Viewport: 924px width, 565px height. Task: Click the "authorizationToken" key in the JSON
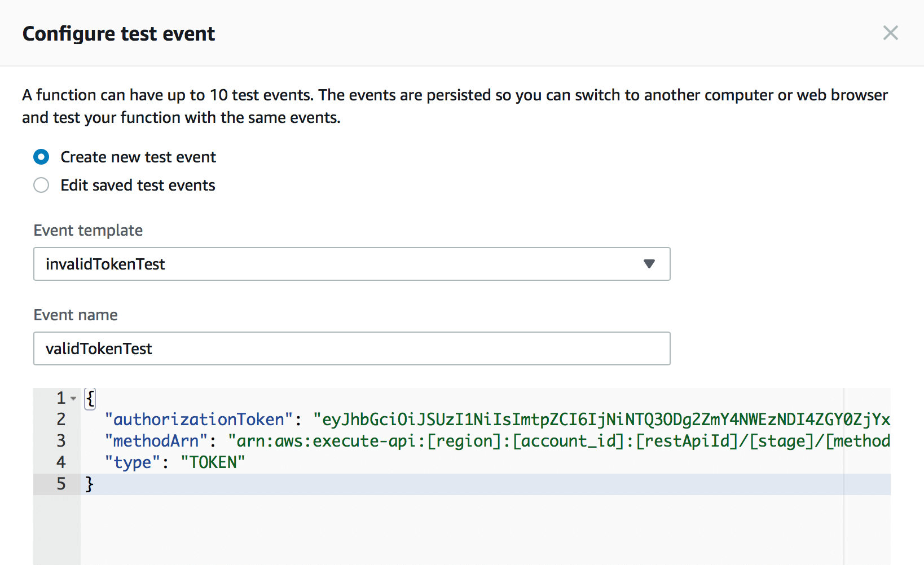pos(199,420)
